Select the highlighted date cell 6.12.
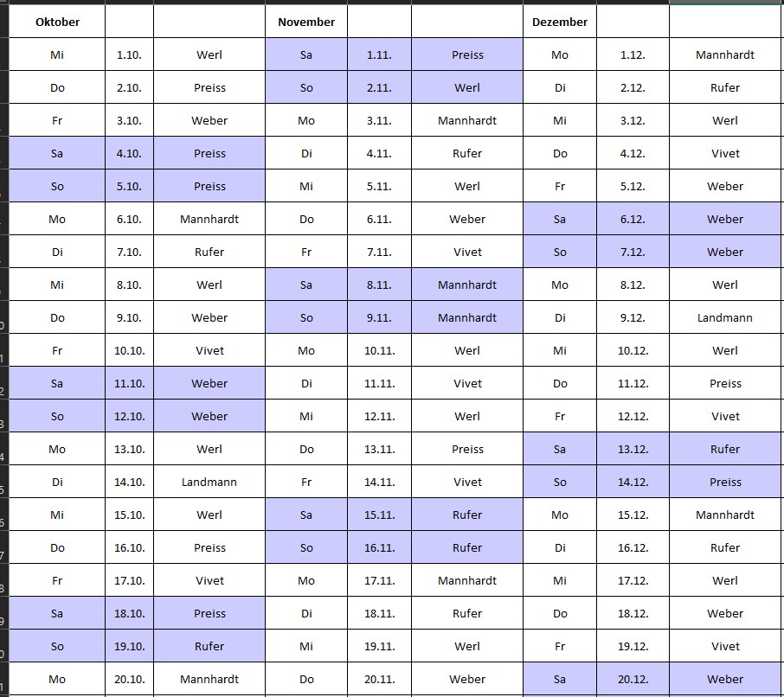 [x=633, y=219]
